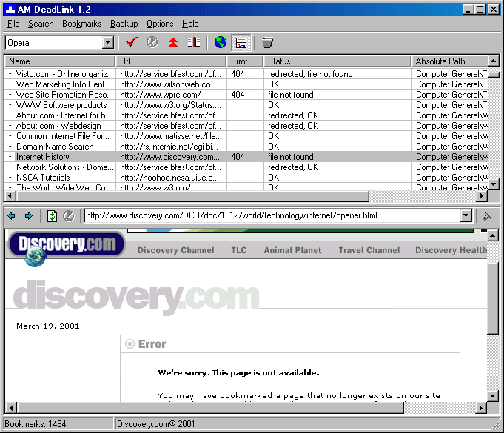The height and width of the screenshot is (433, 504).
Task: Click the stop loading icon in the browser bar
Action: (69, 216)
